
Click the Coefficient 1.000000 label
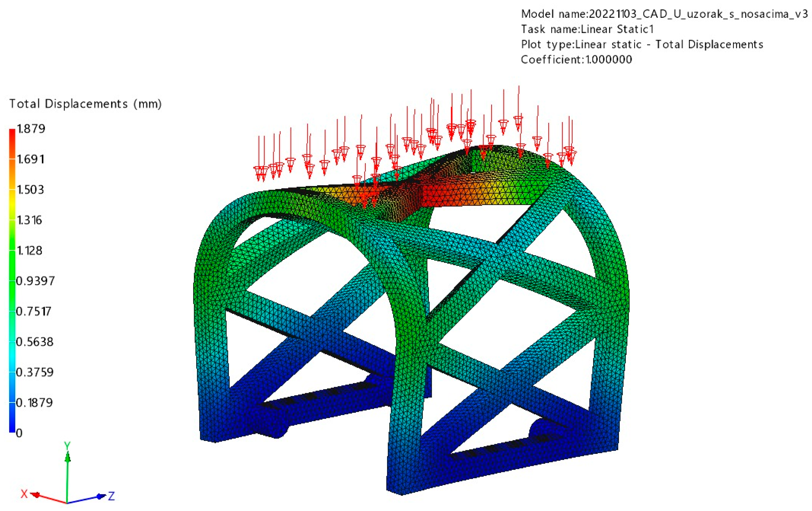576,60
